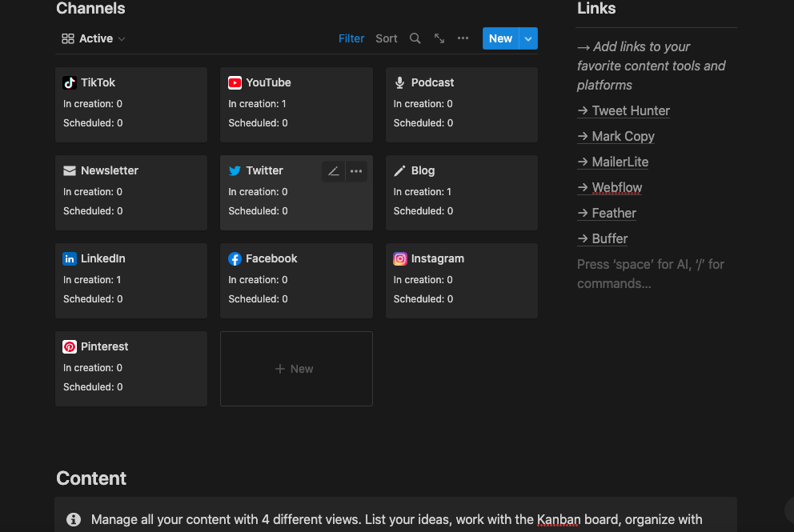This screenshot has width=794, height=532.
Task: Open the Sort menu
Action: (386, 38)
